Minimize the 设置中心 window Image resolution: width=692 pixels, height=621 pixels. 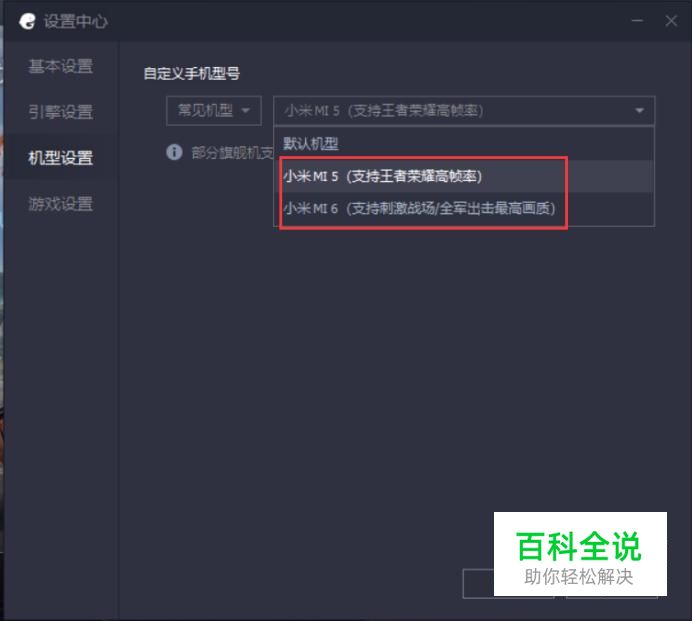(x=637, y=21)
